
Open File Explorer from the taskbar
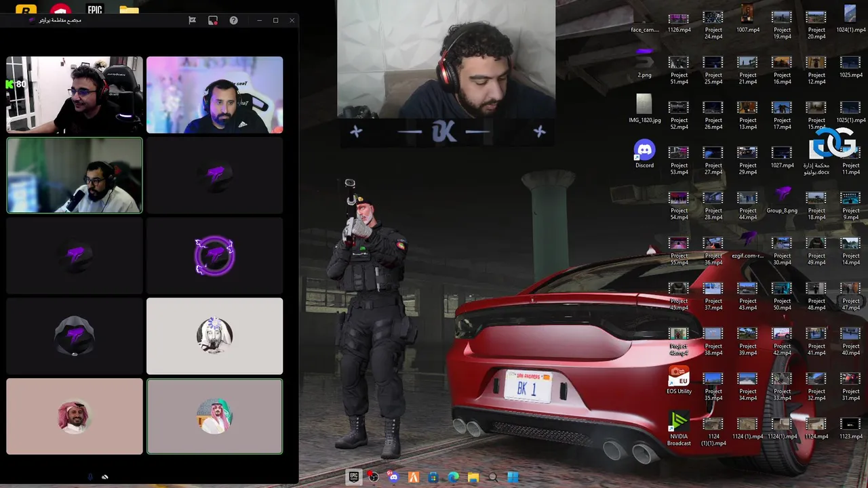pos(473,477)
